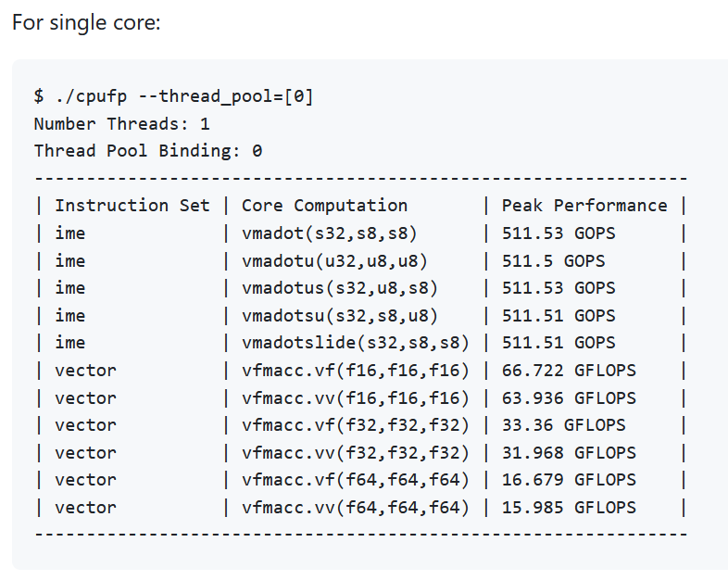Click the vfmacc.vf(f32,f32,f32) entry
This screenshot has height=580, width=728.
coord(356,425)
